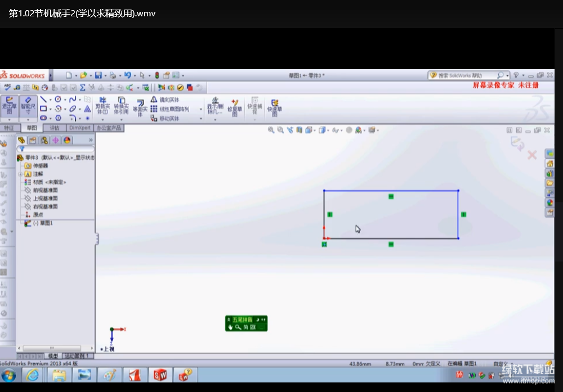This screenshot has height=392, width=563.
Task: Select Origin (原点) in feature tree
Action: (34, 215)
